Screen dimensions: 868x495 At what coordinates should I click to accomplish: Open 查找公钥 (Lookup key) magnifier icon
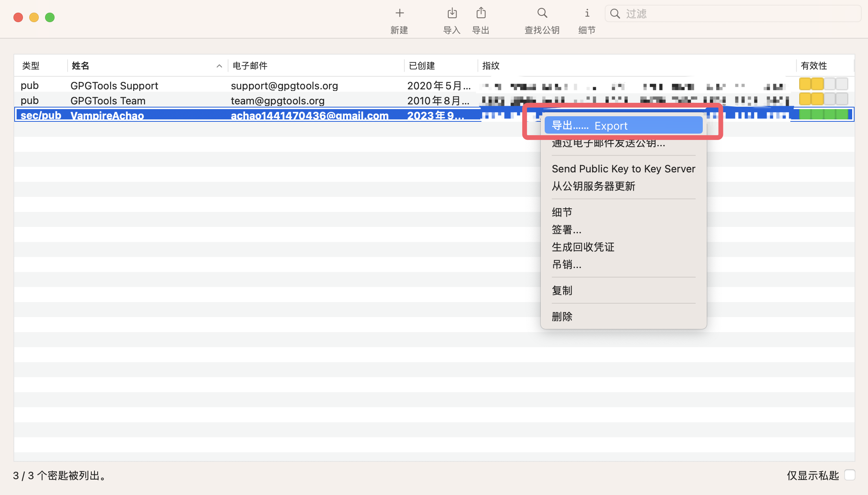pos(542,13)
